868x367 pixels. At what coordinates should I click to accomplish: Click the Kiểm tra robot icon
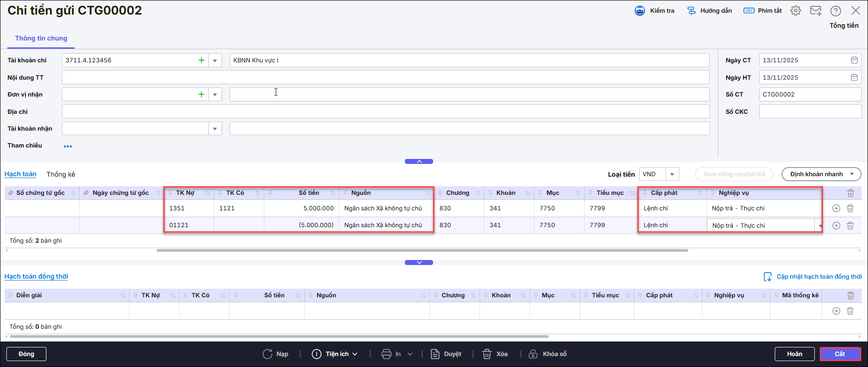[640, 11]
